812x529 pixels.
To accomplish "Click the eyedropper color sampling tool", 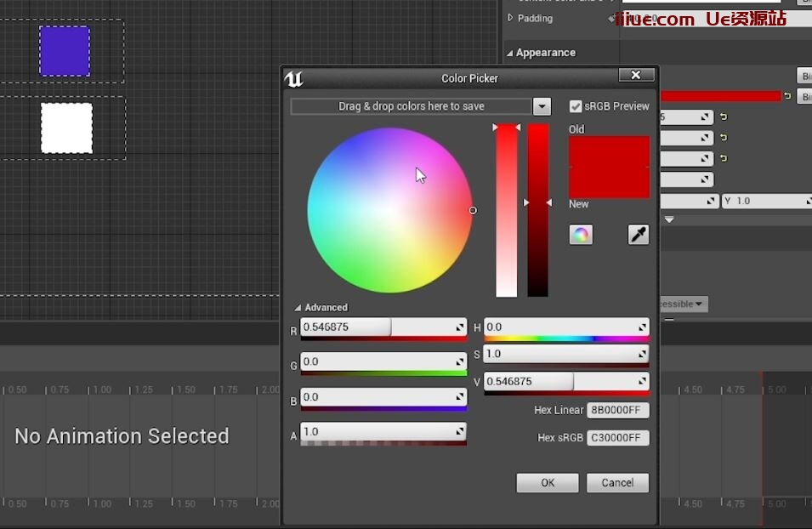I will point(639,235).
